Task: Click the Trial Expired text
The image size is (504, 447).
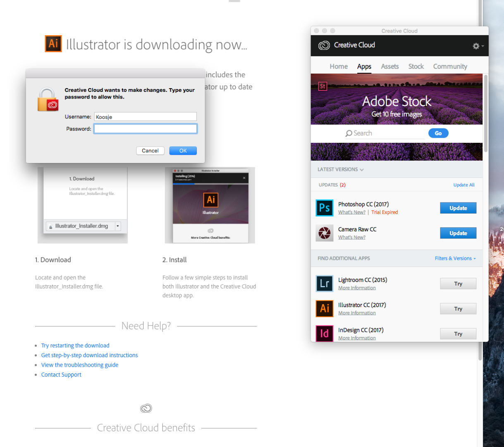Action: coord(385,212)
